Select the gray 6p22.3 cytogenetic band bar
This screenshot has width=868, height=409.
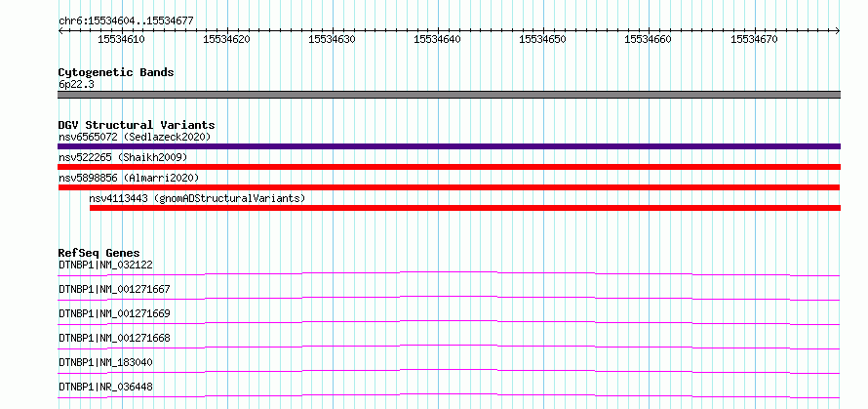pos(449,95)
